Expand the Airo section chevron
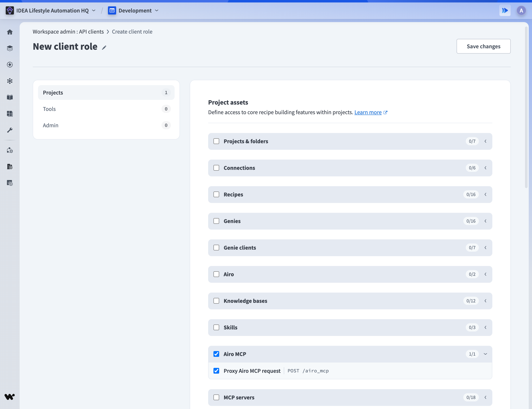This screenshot has height=409, width=532. pos(486,274)
